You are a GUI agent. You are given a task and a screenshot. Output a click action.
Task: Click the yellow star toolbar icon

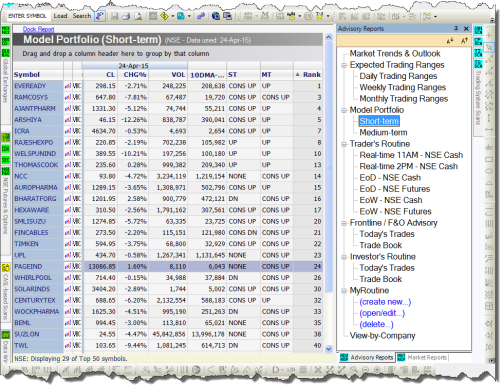click(x=319, y=16)
